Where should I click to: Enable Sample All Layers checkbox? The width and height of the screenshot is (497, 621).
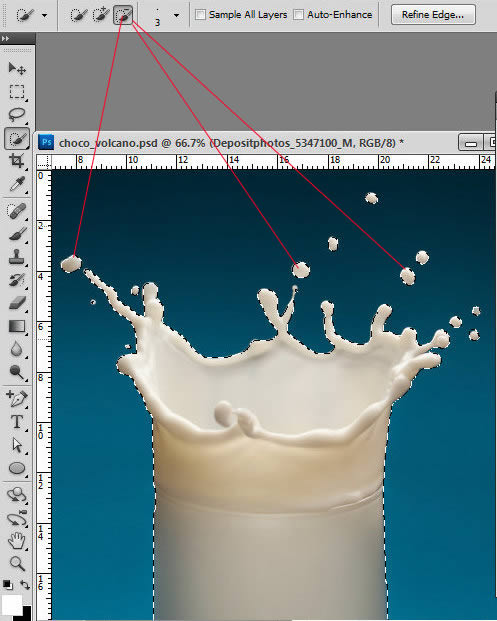201,15
